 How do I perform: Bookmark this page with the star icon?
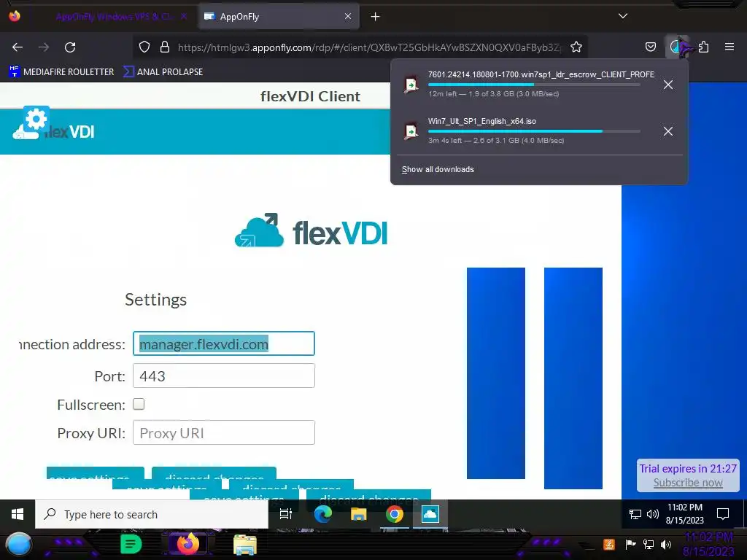pyautogui.click(x=576, y=47)
